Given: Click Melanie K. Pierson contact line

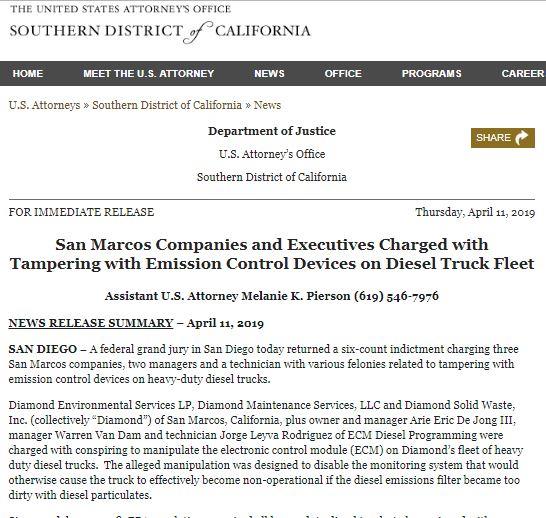Looking at the screenshot, I should (x=272, y=296).
